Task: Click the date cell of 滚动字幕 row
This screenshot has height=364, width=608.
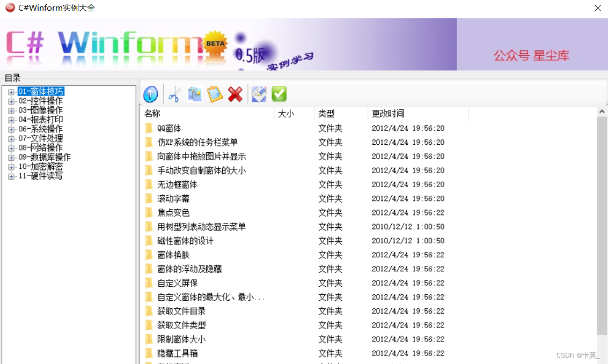Action: tap(408, 199)
